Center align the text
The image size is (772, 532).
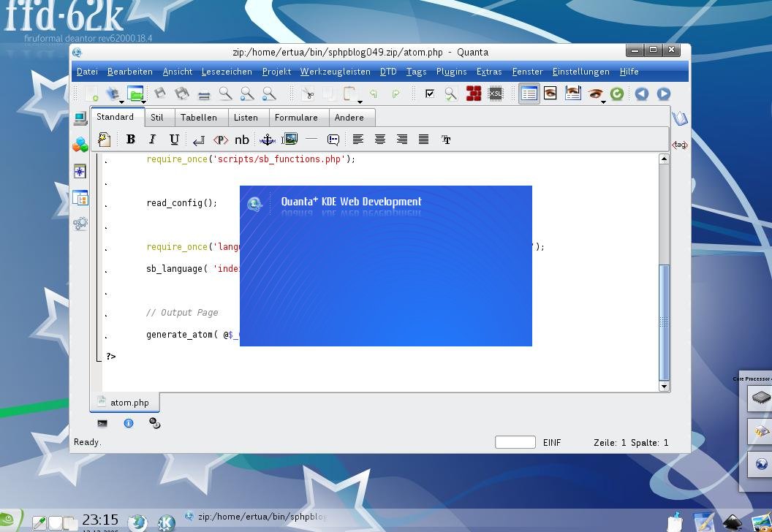click(x=379, y=140)
